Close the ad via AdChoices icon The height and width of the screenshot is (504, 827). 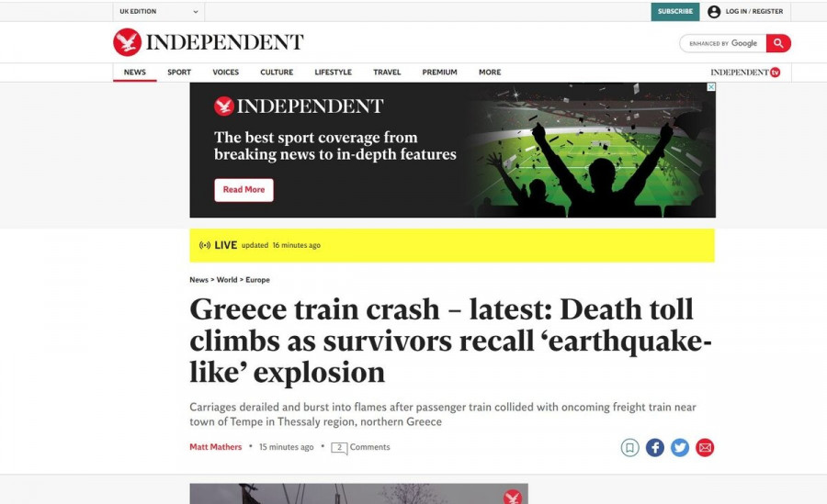711,87
